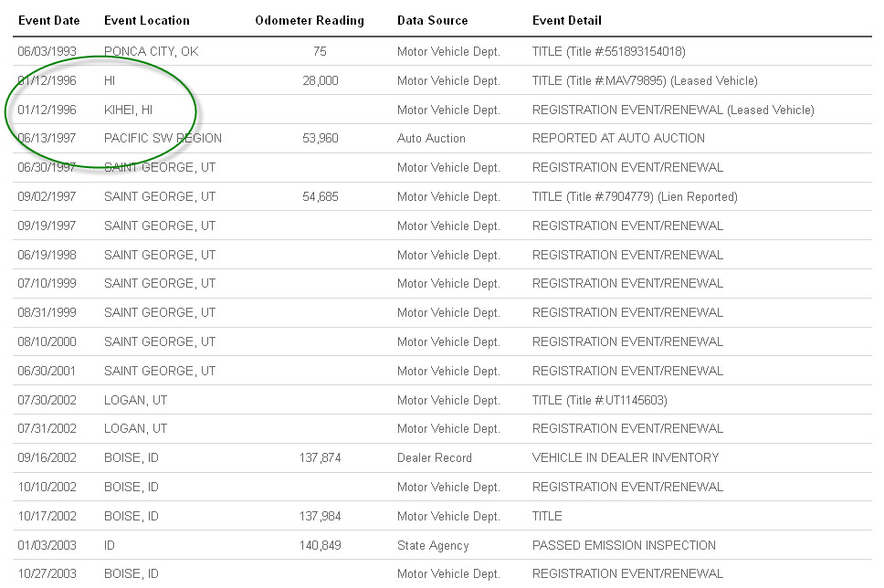The width and height of the screenshot is (884, 588).
Task: Select the 28,000 odometer reading
Action: pyautogui.click(x=320, y=81)
